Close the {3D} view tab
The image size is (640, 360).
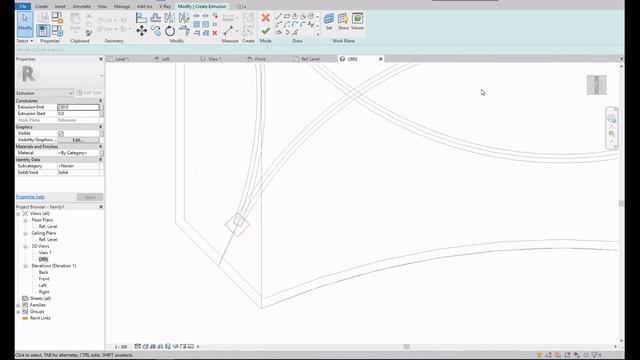(380, 59)
